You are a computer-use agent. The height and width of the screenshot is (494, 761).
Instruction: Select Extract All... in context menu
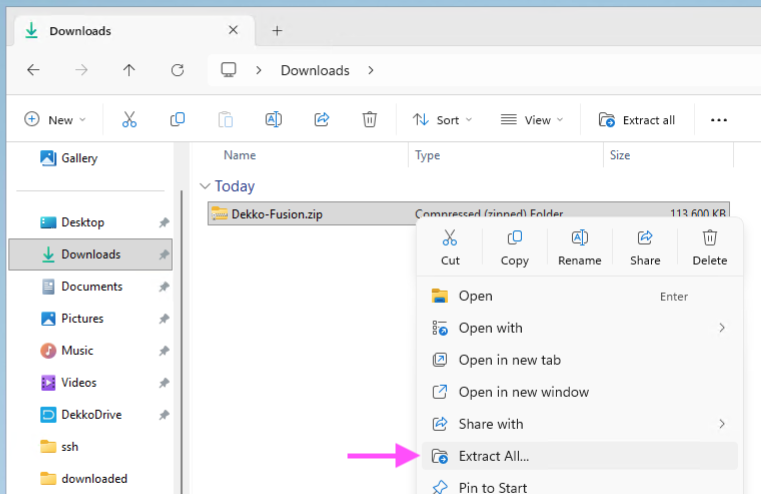pyautogui.click(x=579, y=456)
